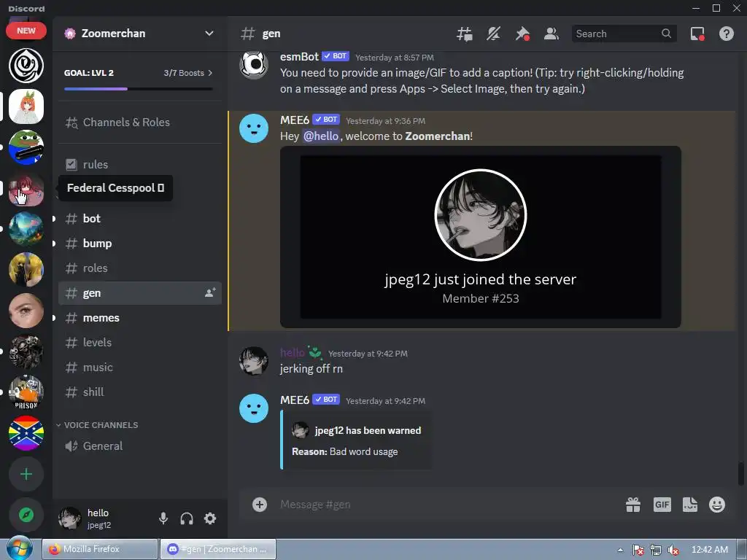This screenshot has height=560, width=747.
Task: Click the esmBot username
Action: [x=299, y=57]
